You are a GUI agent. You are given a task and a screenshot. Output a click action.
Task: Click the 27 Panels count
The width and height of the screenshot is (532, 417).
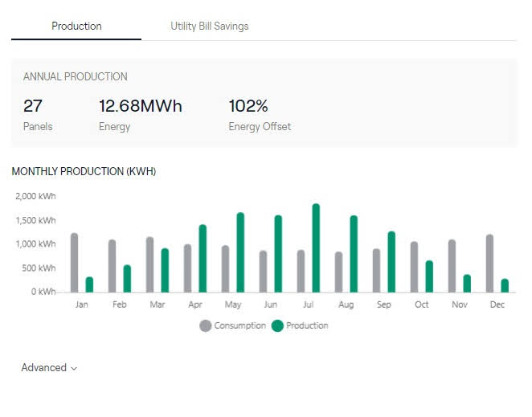[32, 106]
